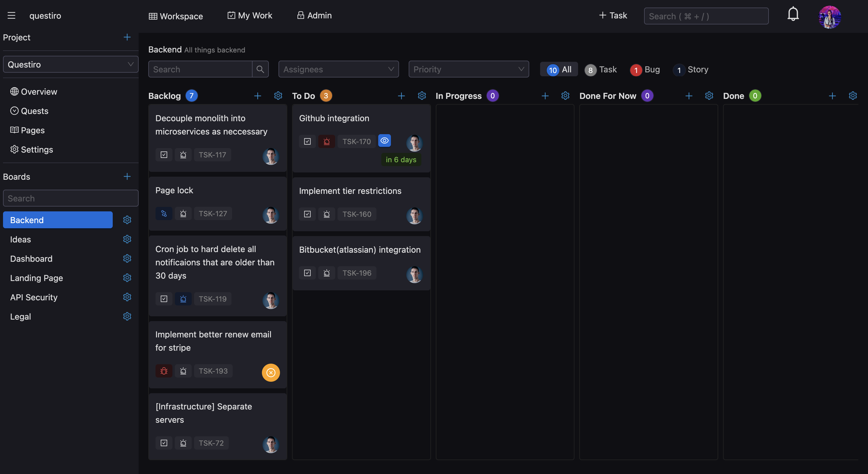This screenshot has width=868, height=474.
Task: Open Backlog column settings gear
Action: click(278, 96)
